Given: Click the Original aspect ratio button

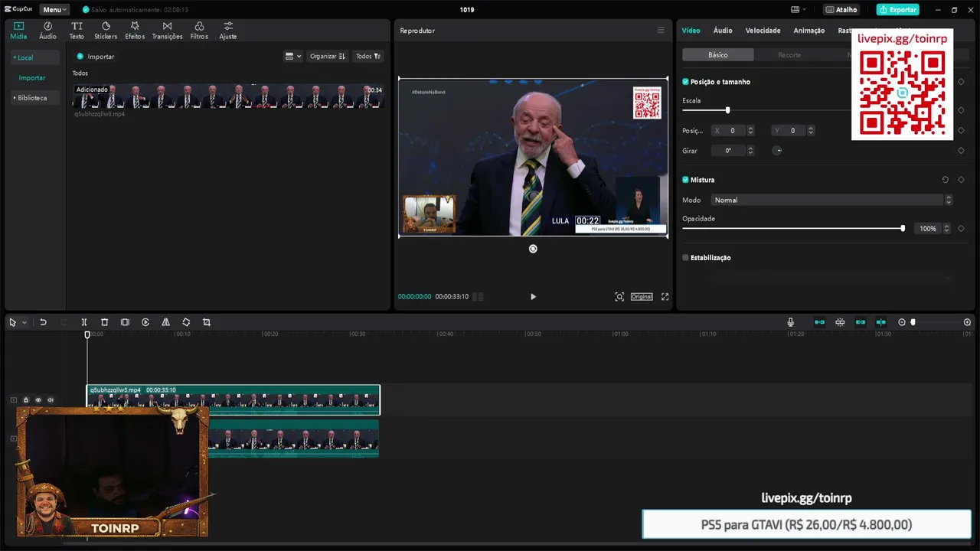Looking at the screenshot, I should pyautogui.click(x=642, y=297).
